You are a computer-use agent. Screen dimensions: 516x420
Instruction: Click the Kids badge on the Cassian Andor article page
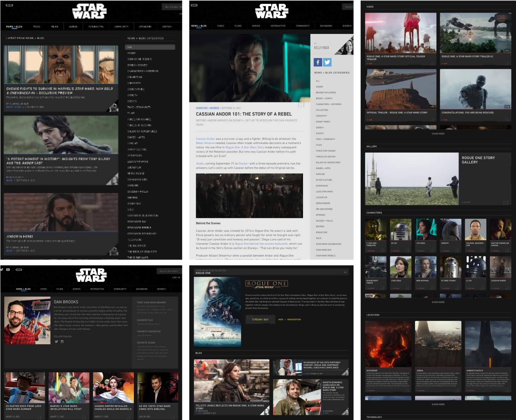pyautogui.click(x=194, y=5)
